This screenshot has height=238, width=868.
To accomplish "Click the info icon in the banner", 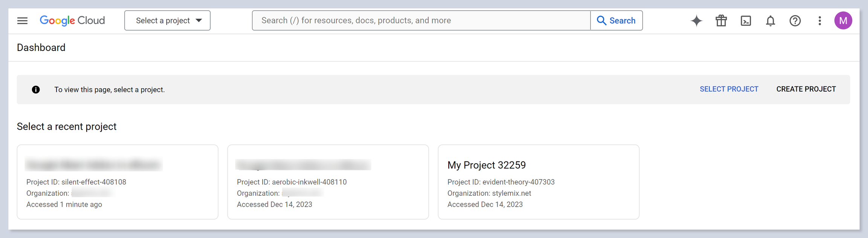I will (36, 90).
